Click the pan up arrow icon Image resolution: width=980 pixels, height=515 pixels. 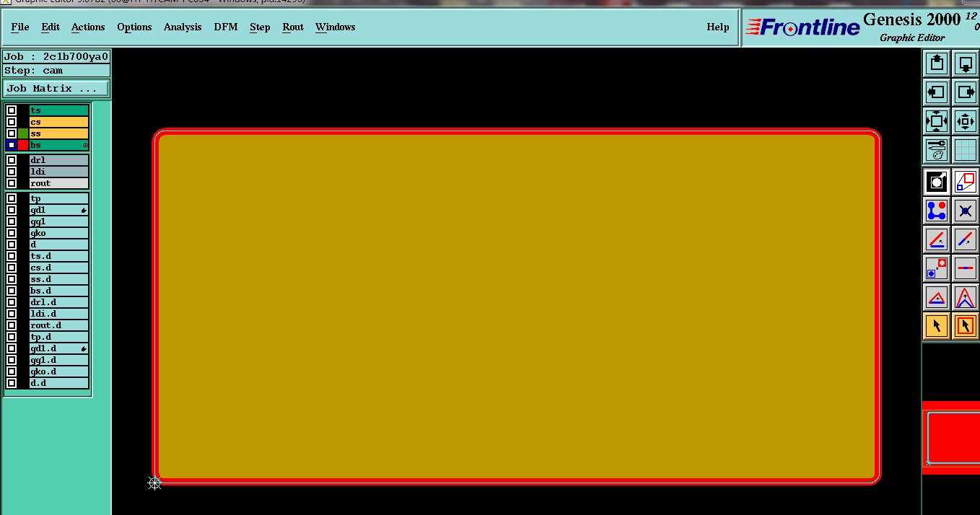936,63
